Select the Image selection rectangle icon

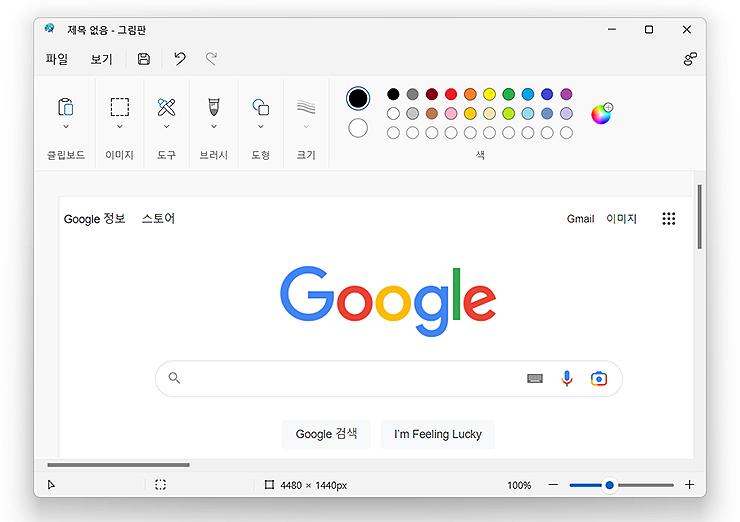click(x=119, y=107)
